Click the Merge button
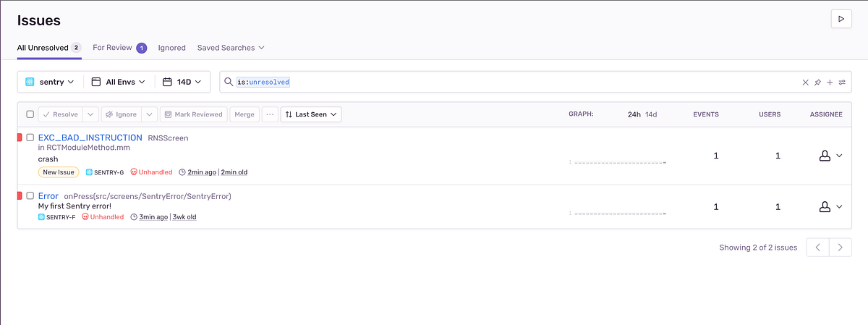This screenshot has width=868, height=325. pos(244,114)
